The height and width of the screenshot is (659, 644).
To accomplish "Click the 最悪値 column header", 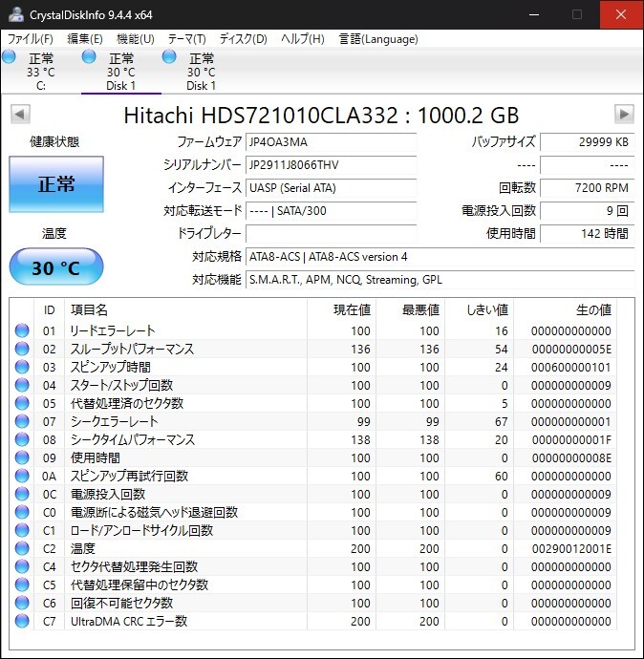I will click(411, 310).
